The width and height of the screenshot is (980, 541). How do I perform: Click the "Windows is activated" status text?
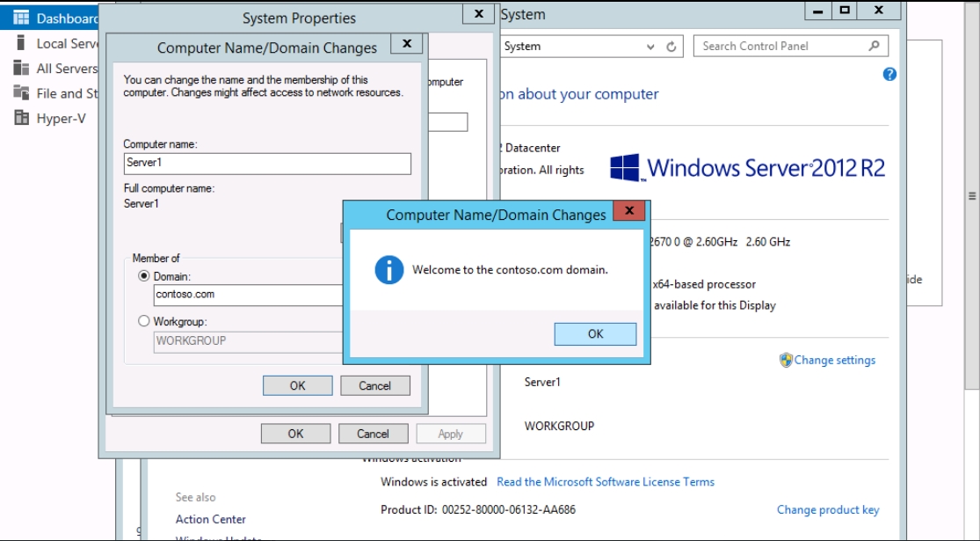[434, 481]
